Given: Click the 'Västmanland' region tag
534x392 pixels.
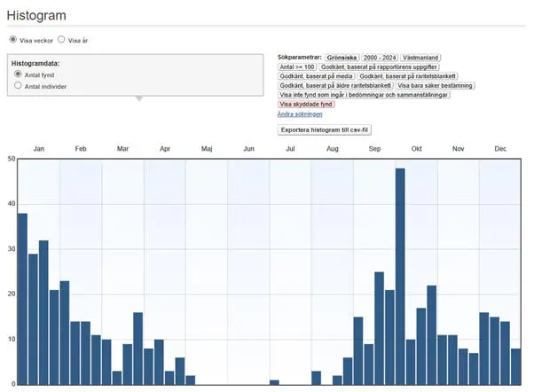Looking at the screenshot, I should [422, 57].
